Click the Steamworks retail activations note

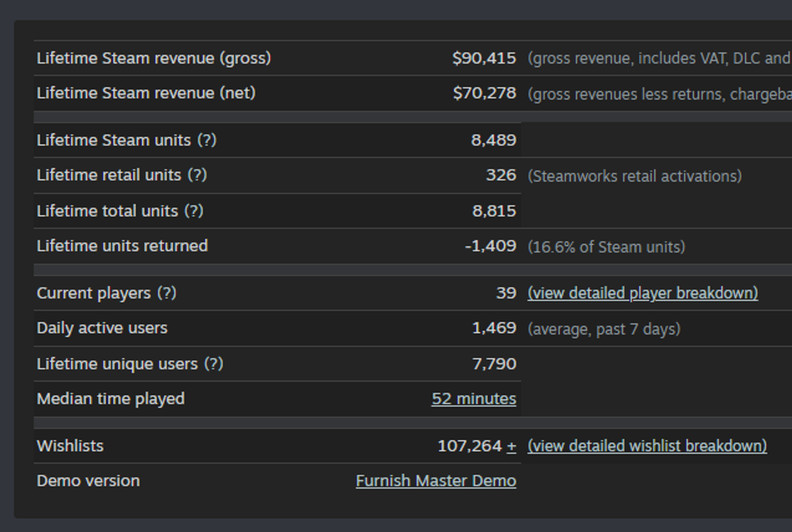[634, 176]
